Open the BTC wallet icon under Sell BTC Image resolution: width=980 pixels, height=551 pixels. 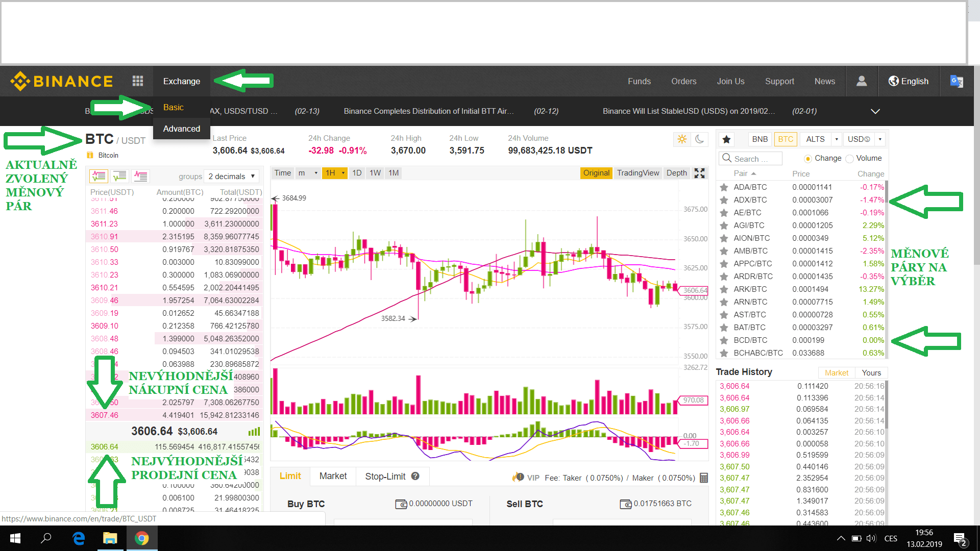[x=626, y=504]
